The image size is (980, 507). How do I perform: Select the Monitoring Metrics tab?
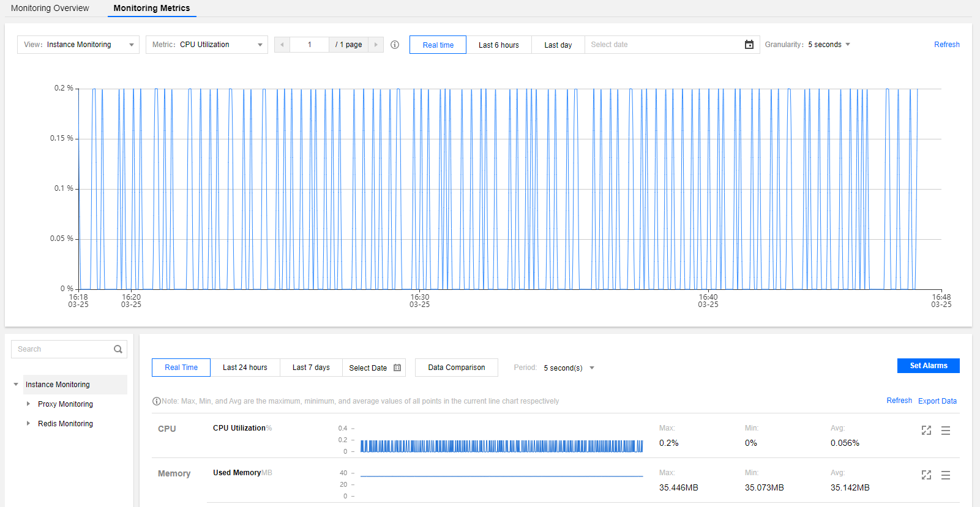click(152, 8)
